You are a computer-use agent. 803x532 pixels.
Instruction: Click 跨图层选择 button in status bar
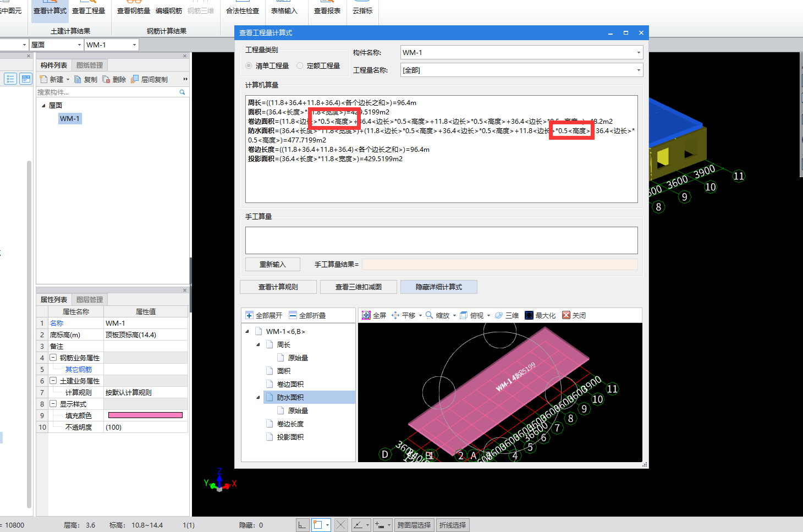click(x=414, y=525)
